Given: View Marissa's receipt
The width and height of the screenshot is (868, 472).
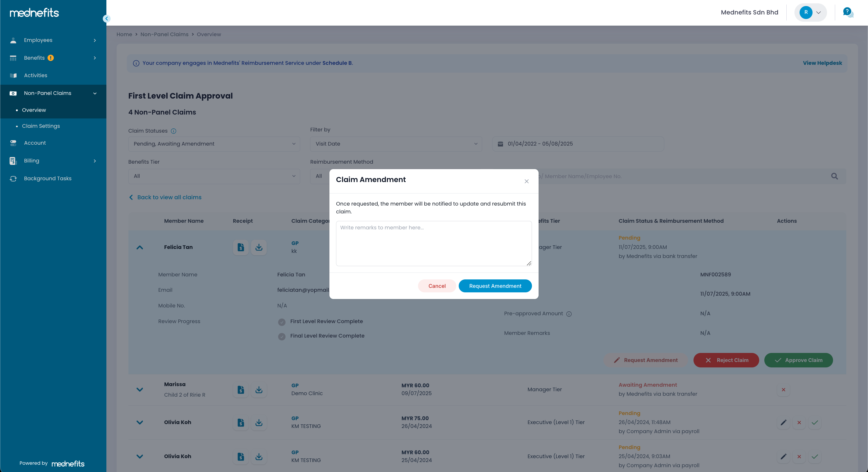Looking at the screenshot, I should 241,390.
